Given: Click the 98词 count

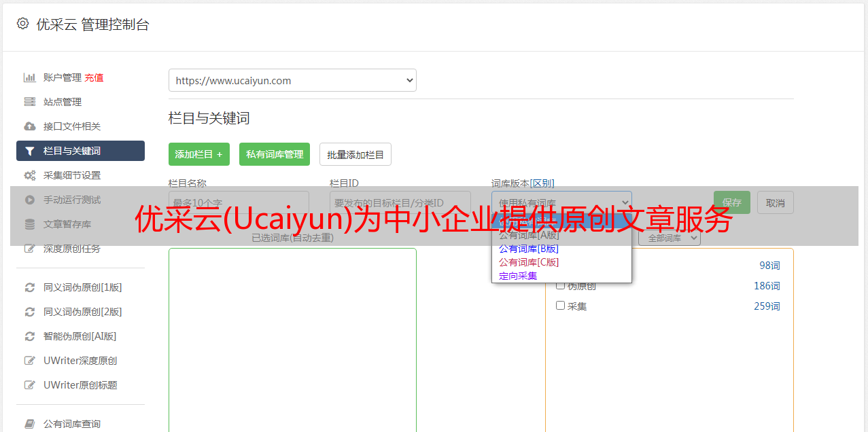Looking at the screenshot, I should click(769, 266).
